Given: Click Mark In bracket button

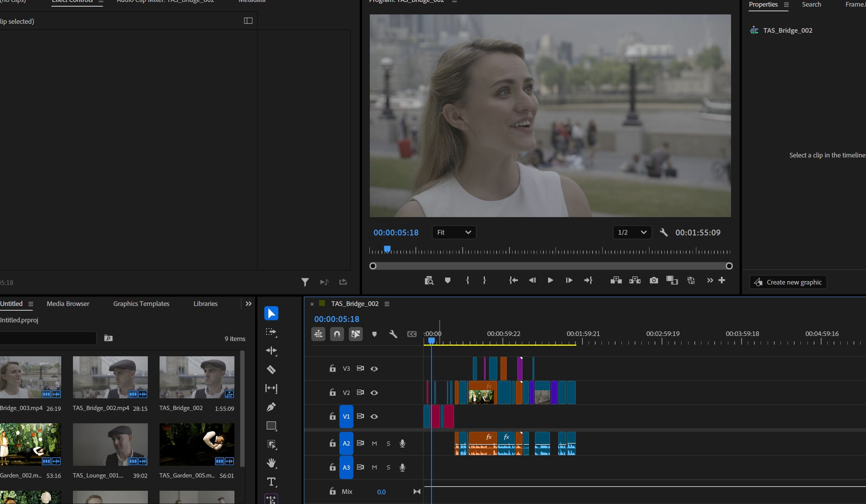Looking at the screenshot, I should (467, 280).
